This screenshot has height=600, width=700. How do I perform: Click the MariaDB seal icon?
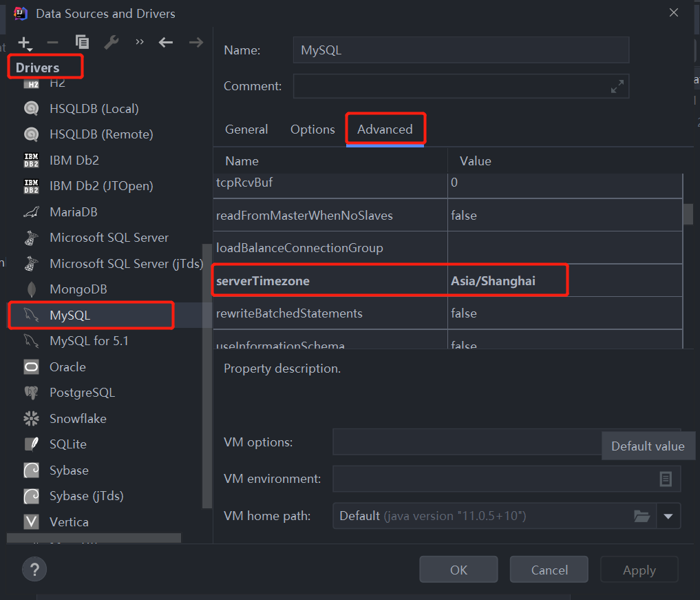tap(31, 211)
